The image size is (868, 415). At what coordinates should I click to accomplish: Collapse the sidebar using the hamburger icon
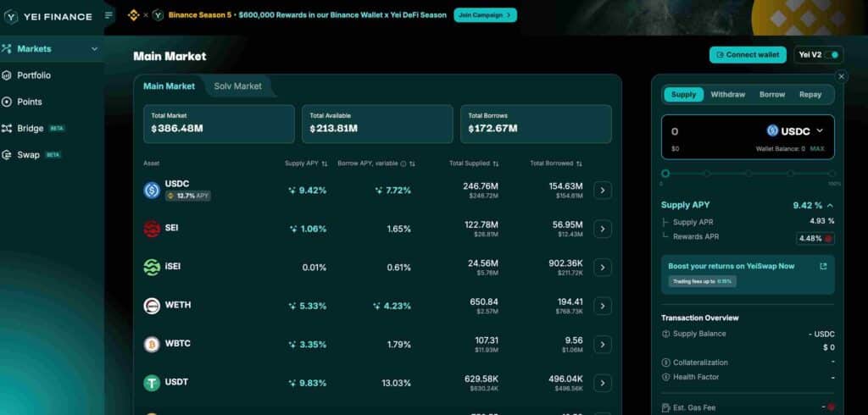(x=108, y=15)
